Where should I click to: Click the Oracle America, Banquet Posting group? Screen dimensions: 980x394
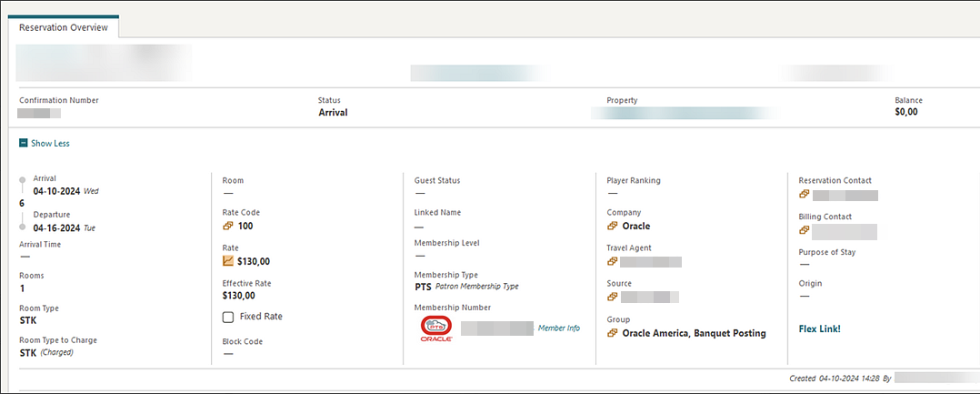[x=695, y=333]
